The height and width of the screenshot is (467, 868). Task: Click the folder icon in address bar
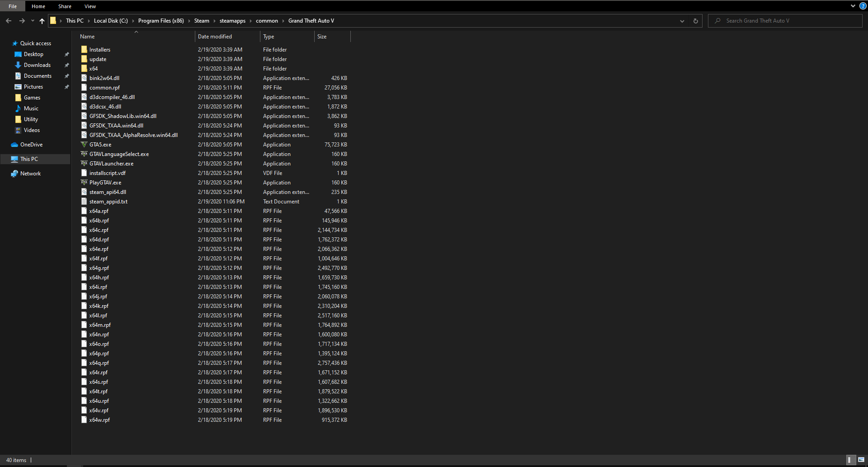coord(53,21)
